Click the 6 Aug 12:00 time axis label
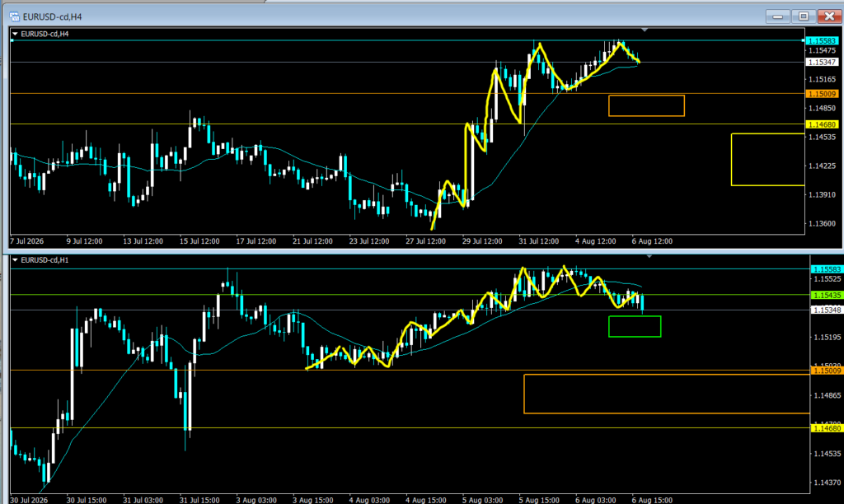Image resolution: width=844 pixels, height=504 pixels. click(x=652, y=241)
